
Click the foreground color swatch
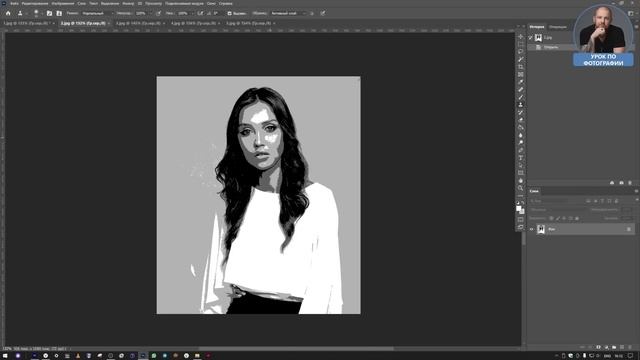[x=519, y=208]
